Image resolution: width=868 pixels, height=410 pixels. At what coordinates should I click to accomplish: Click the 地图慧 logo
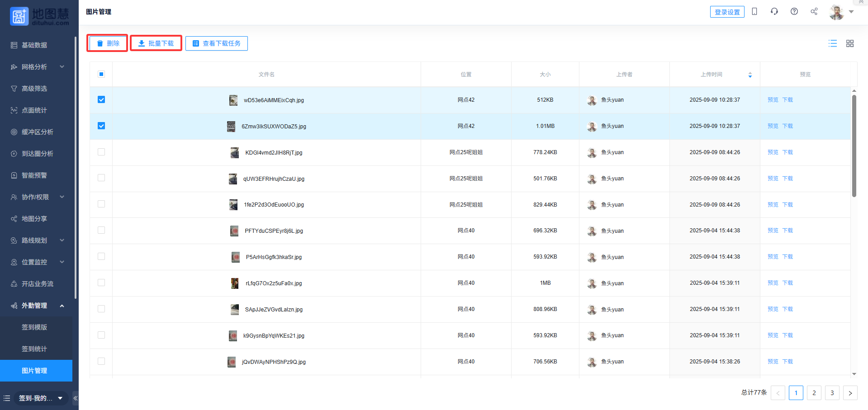39,16
